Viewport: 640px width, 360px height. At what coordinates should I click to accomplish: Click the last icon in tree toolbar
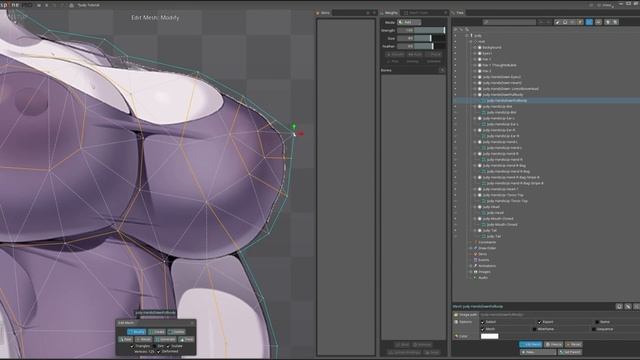point(616,22)
